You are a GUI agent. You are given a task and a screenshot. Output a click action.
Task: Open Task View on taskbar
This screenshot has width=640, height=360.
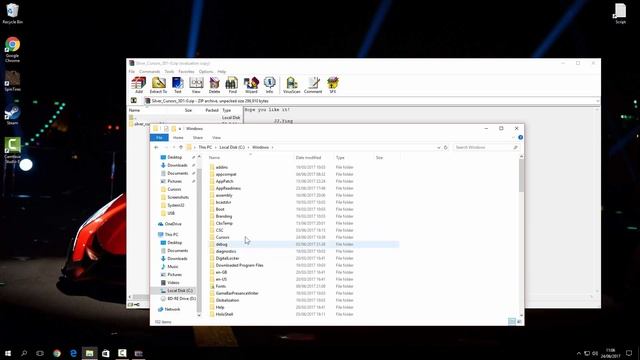click(x=40, y=353)
